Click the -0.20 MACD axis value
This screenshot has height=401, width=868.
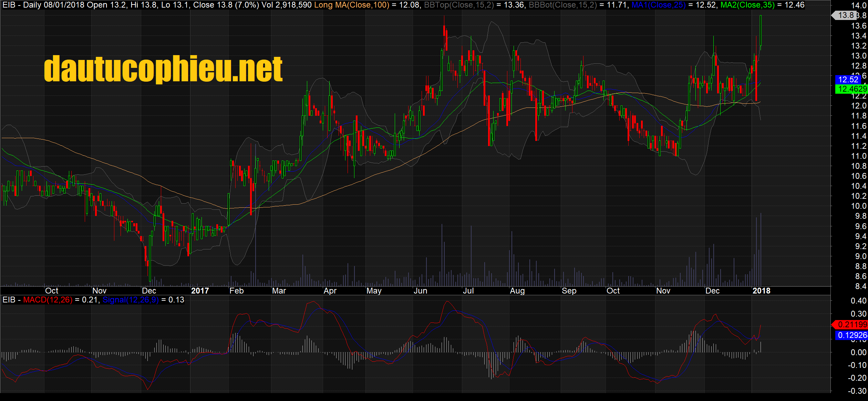[857, 378]
